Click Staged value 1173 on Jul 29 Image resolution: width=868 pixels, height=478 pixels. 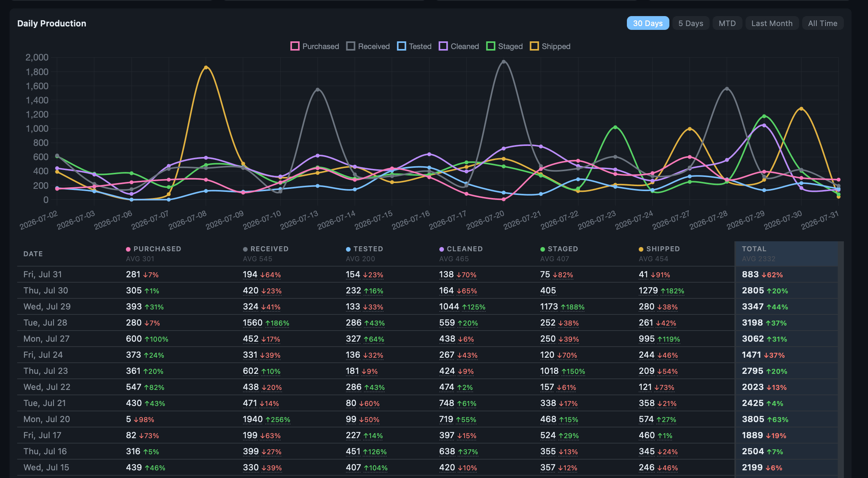tap(549, 307)
